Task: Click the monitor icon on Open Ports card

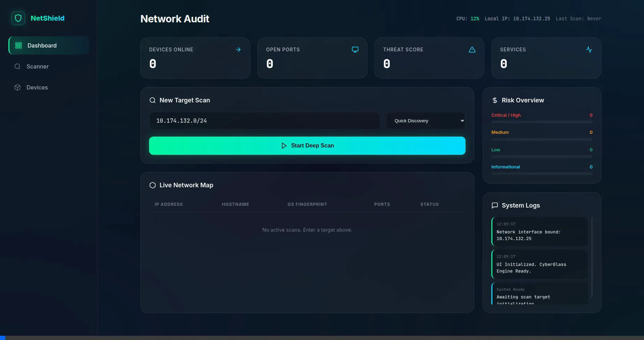Action: click(x=355, y=50)
